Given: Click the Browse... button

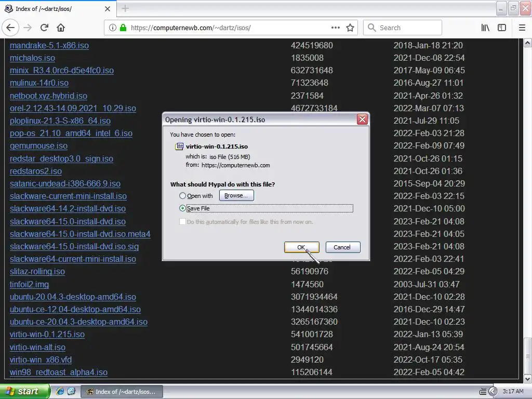Looking at the screenshot, I should (236, 195).
